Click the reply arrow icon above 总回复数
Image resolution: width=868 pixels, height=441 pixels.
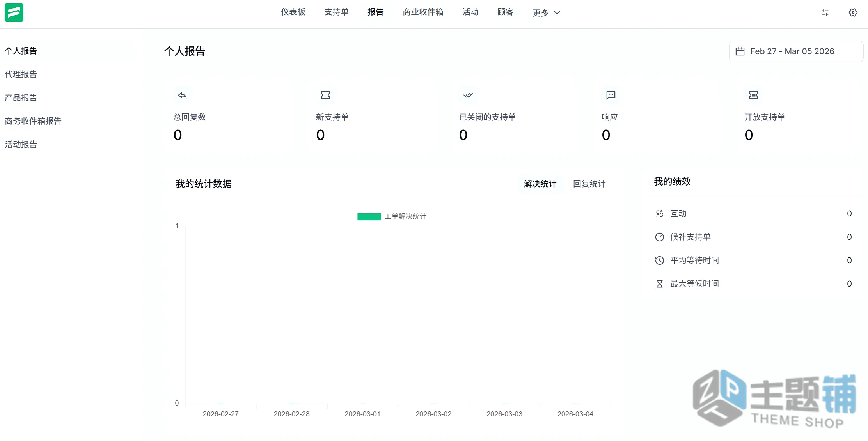[182, 95]
